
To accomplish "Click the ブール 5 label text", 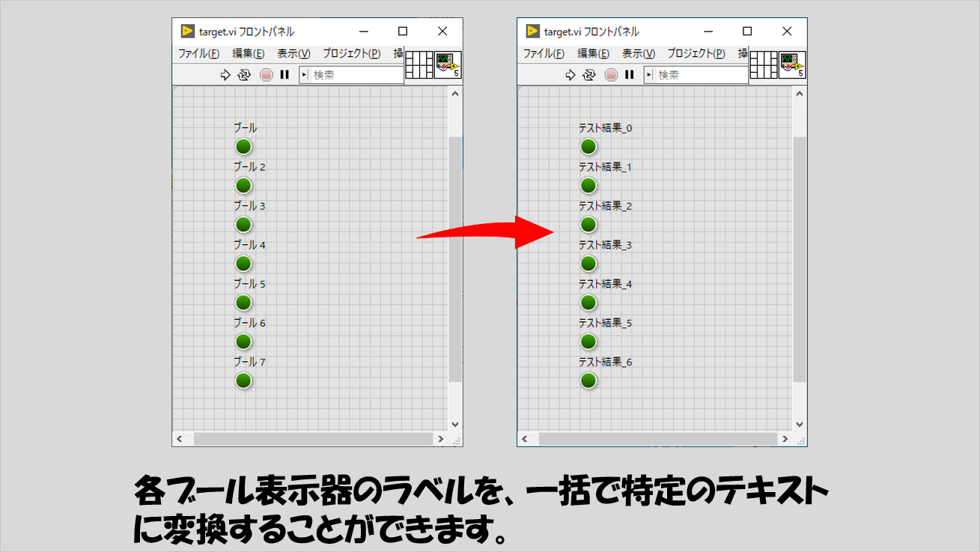I will click(x=249, y=284).
